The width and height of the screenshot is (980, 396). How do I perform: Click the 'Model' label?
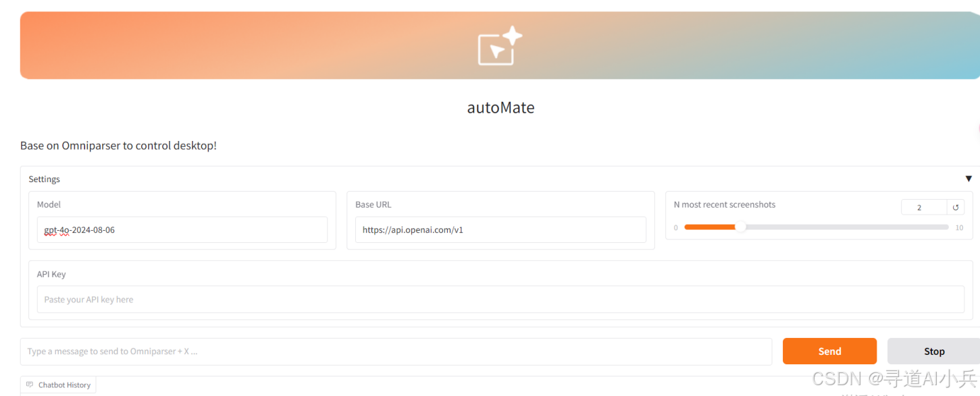pyautogui.click(x=49, y=204)
